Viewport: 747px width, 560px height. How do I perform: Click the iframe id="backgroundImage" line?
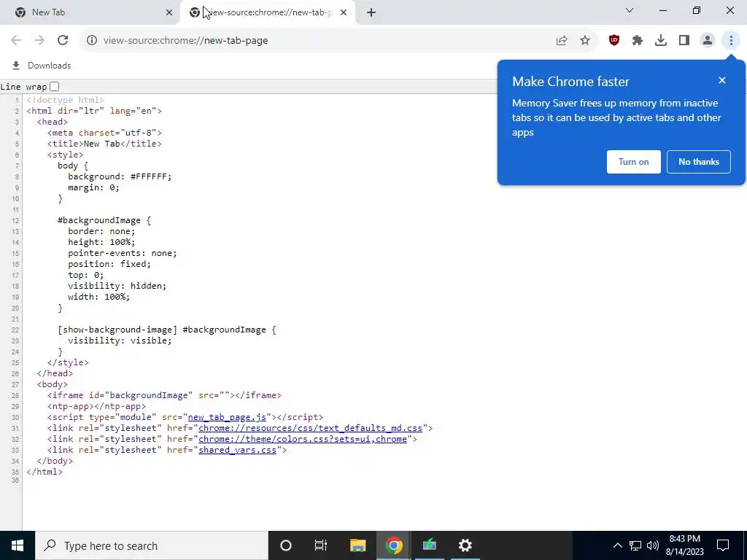pos(164,395)
